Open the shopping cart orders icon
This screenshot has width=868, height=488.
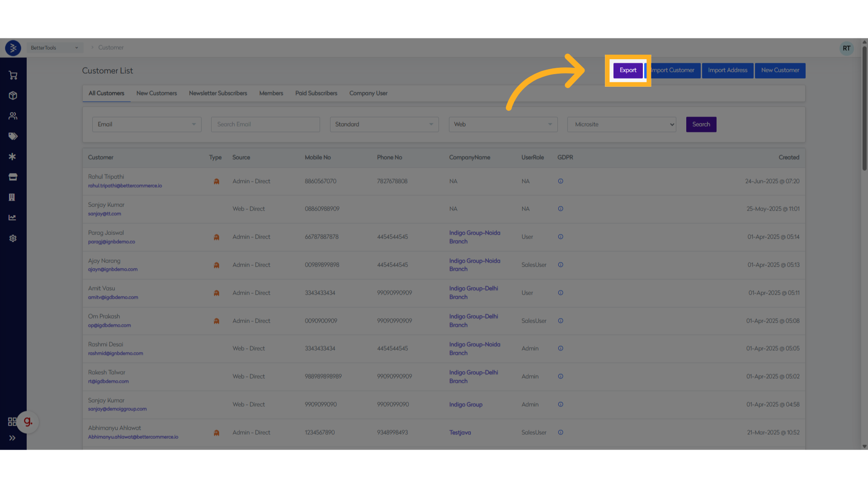click(x=13, y=75)
